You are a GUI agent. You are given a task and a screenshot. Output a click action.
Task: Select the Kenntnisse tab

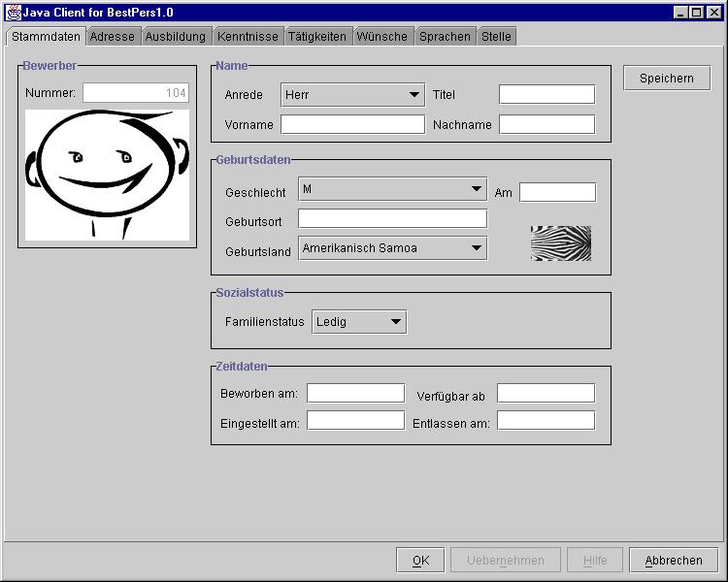click(248, 37)
